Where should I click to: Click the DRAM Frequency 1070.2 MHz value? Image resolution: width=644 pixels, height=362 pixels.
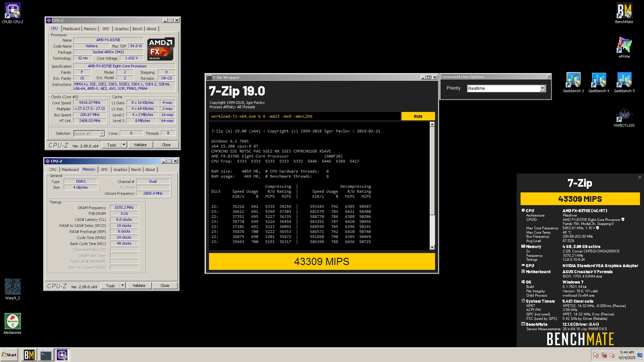point(124,208)
